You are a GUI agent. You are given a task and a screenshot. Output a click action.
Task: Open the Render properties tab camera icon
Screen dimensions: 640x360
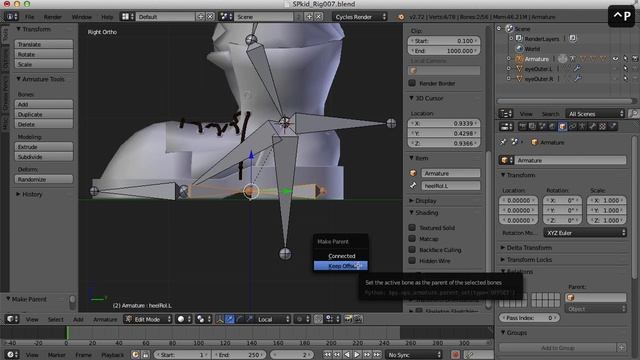click(522, 127)
